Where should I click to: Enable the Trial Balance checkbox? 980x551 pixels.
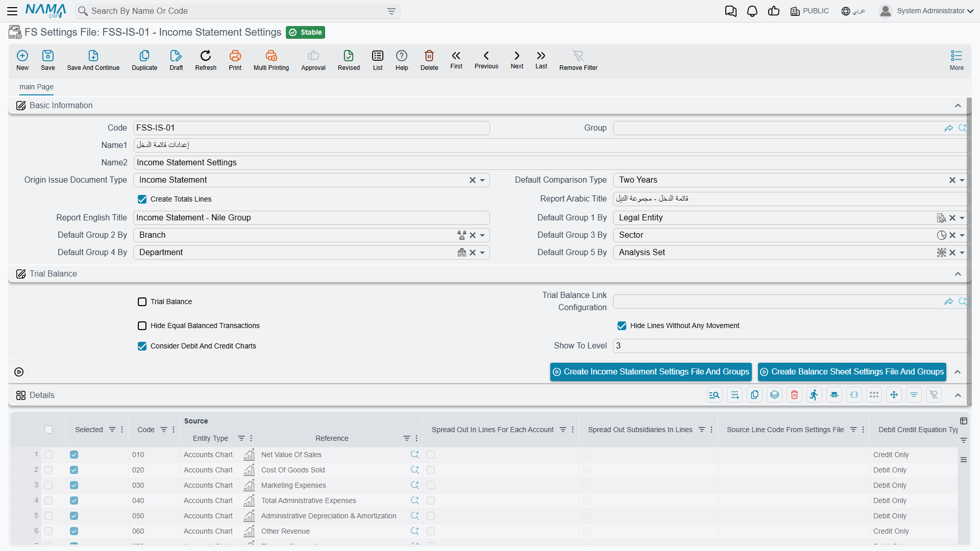coord(142,302)
